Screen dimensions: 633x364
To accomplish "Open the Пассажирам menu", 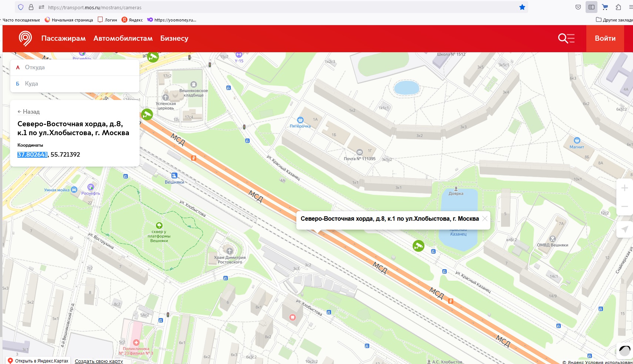I will 63,38.
